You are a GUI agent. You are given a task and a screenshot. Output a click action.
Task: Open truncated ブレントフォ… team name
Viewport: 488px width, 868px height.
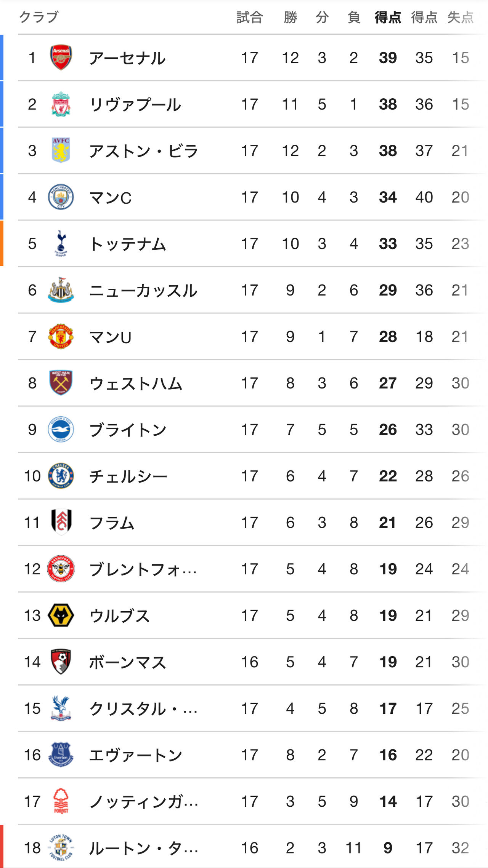(143, 569)
